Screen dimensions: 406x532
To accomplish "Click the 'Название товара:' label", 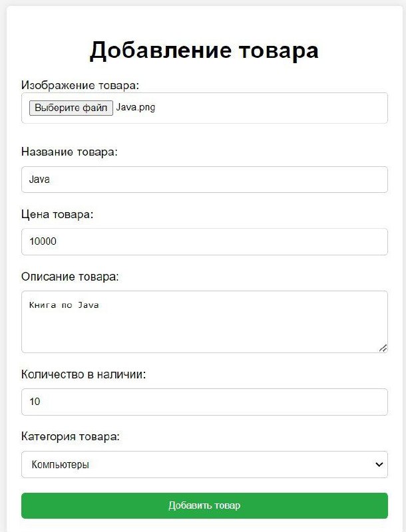I will [69, 152].
